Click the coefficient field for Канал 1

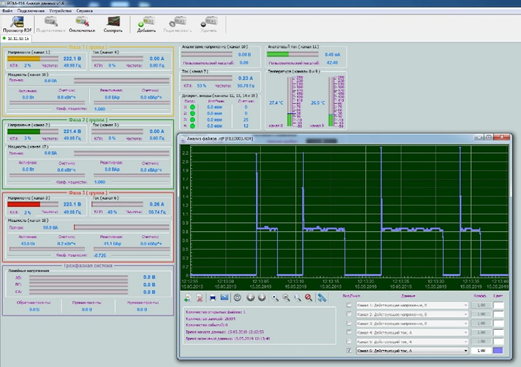coord(481,305)
